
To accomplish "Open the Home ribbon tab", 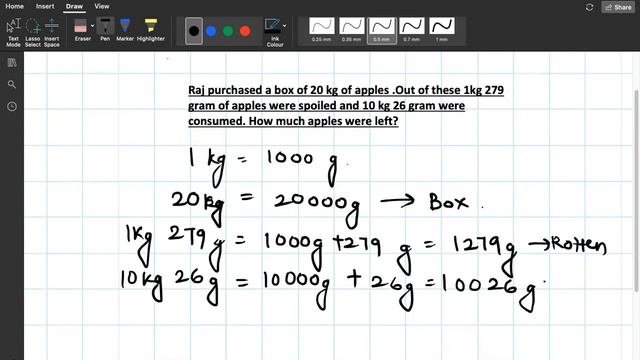I will tap(14, 6).
